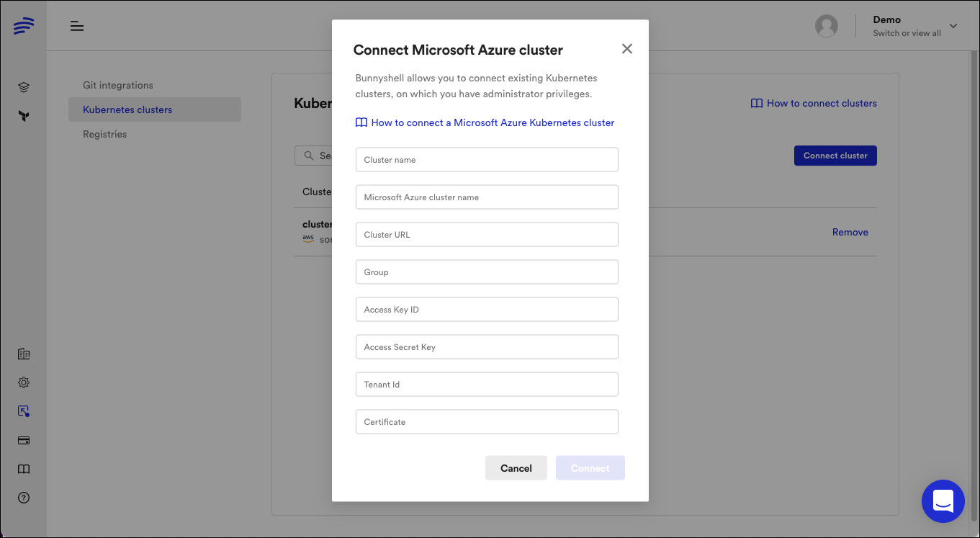Image resolution: width=980 pixels, height=538 pixels.
Task: Open the buildings organization sidebar icon
Action: coord(24,354)
